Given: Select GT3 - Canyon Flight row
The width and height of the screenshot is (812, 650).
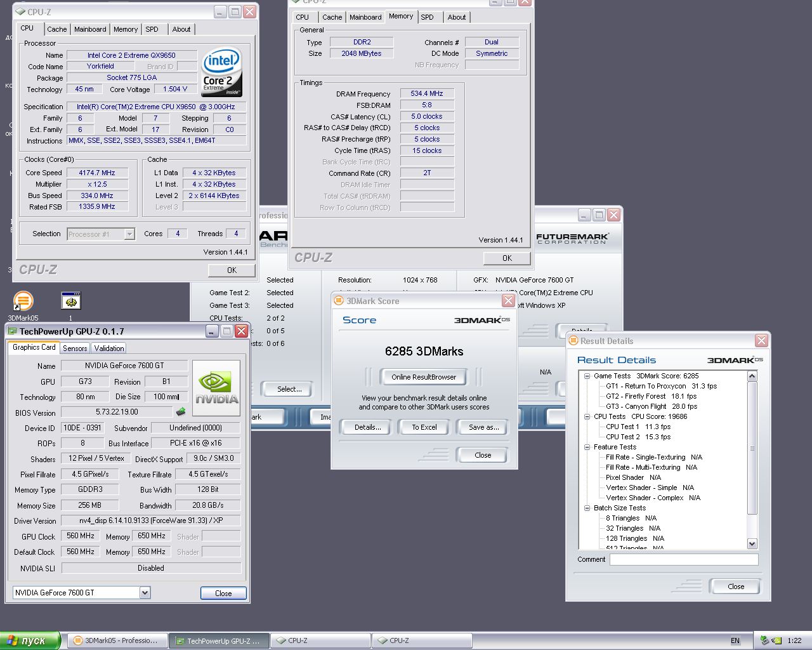Looking at the screenshot, I should pos(652,406).
